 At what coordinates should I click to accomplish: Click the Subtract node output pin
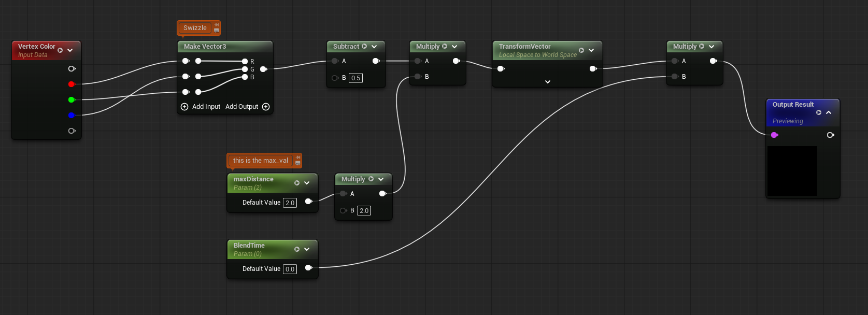(376, 61)
